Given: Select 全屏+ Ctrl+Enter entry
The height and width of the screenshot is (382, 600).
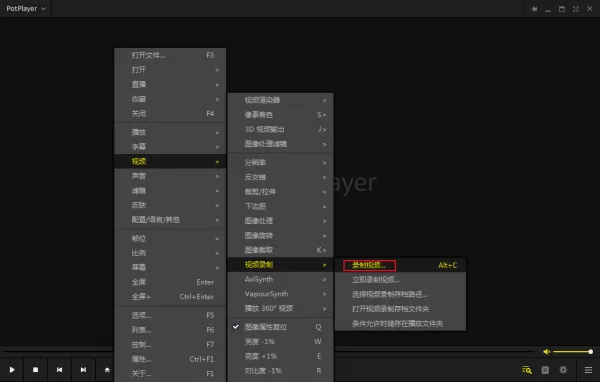Looking at the screenshot, I should [x=170, y=297].
